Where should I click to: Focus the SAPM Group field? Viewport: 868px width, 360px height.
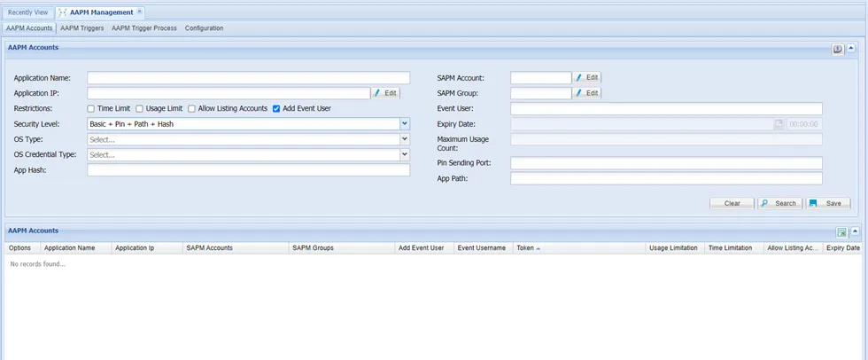click(541, 93)
